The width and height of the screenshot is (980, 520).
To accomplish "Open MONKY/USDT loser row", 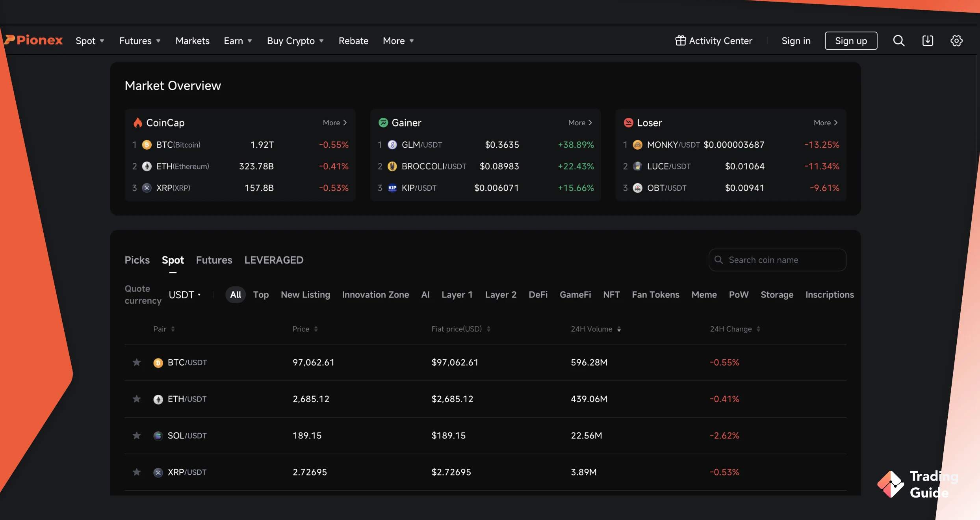I will pos(731,145).
